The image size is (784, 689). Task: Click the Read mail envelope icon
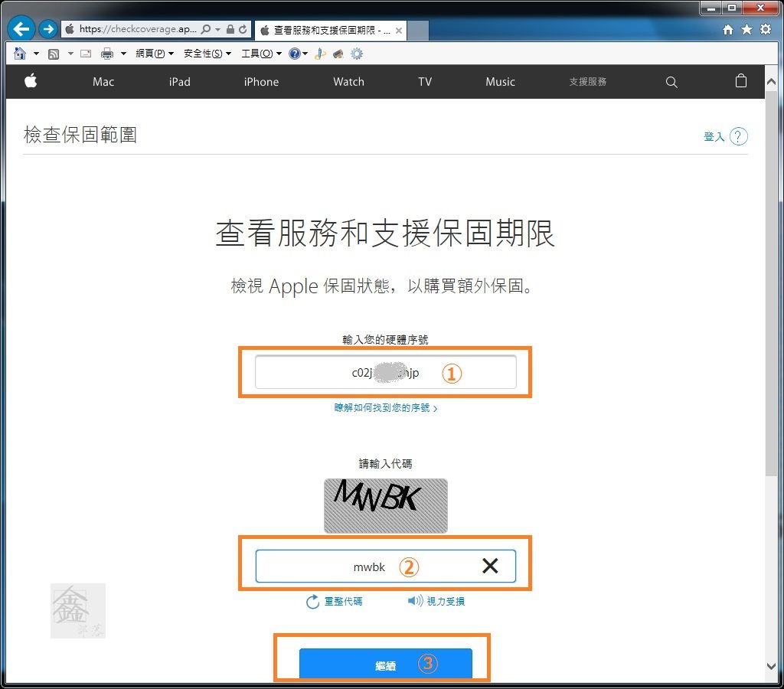(x=86, y=54)
